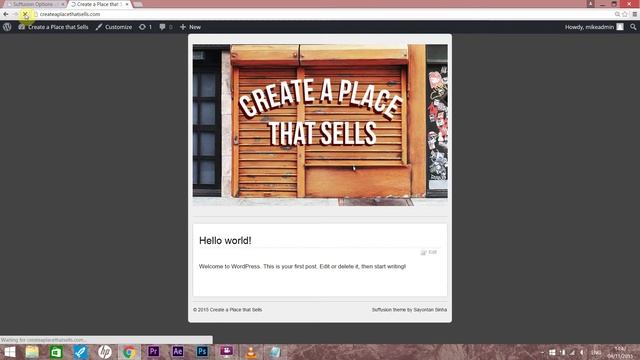640x360 pixels.
Task: Open the Windows Store taskbar icon
Action: [56, 352]
